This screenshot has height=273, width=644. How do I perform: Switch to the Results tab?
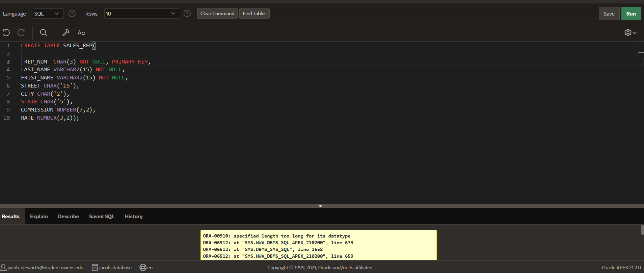(11, 216)
